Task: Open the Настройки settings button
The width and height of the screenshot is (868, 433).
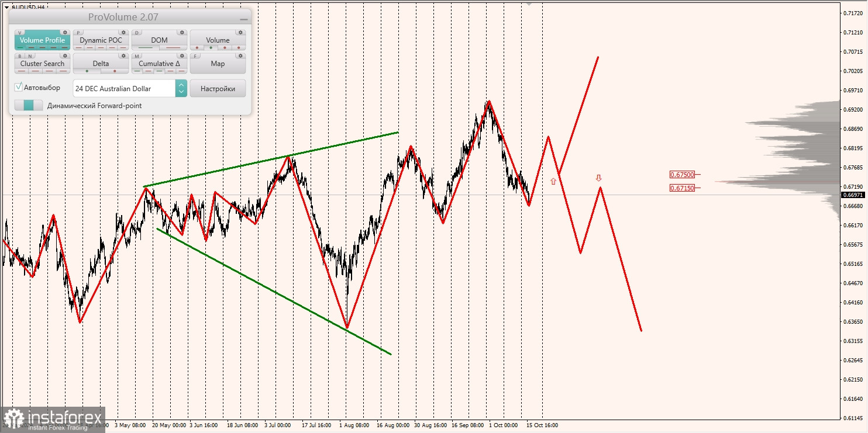Action: 218,88
